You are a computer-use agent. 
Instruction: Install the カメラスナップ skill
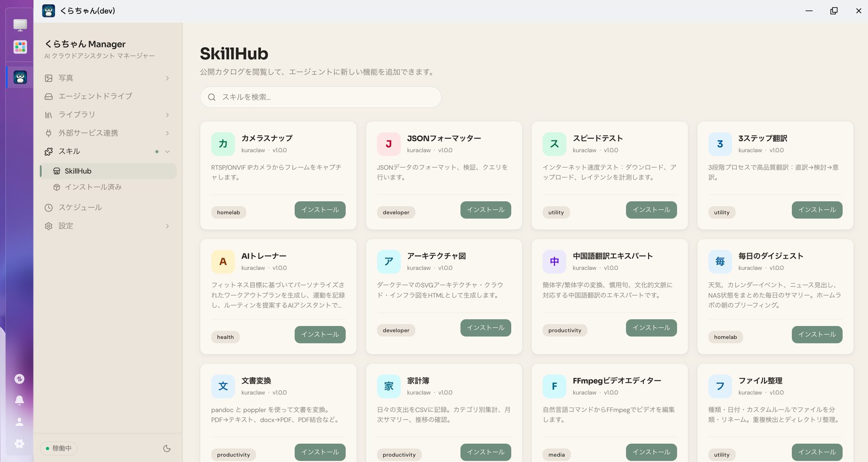pyautogui.click(x=320, y=210)
